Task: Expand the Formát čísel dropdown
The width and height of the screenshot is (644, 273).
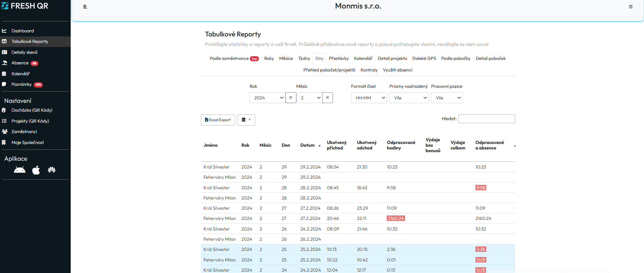Action: (369, 98)
